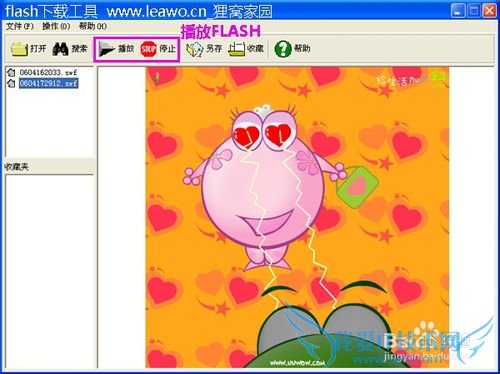Select file 0604162033.swf in list
Viewport: 500px width, 374px height.
coord(48,72)
